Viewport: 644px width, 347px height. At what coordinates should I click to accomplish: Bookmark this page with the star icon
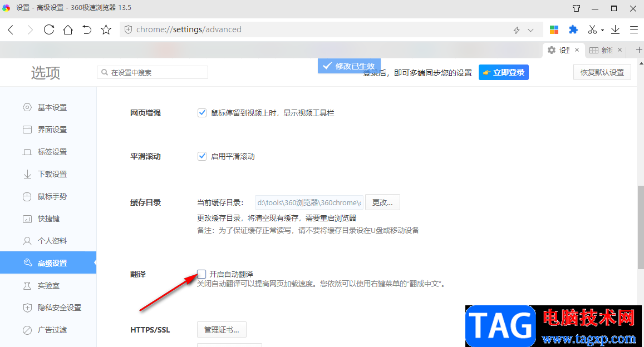pyautogui.click(x=106, y=29)
